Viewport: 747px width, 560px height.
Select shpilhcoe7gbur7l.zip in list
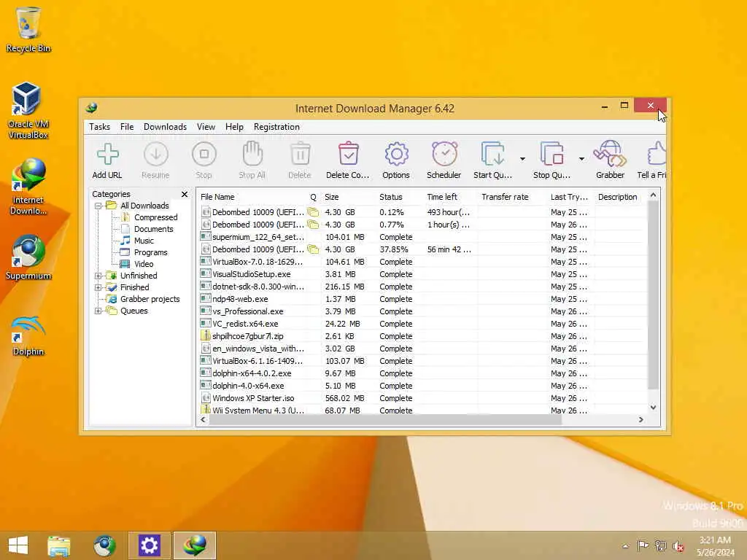(422, 336)
